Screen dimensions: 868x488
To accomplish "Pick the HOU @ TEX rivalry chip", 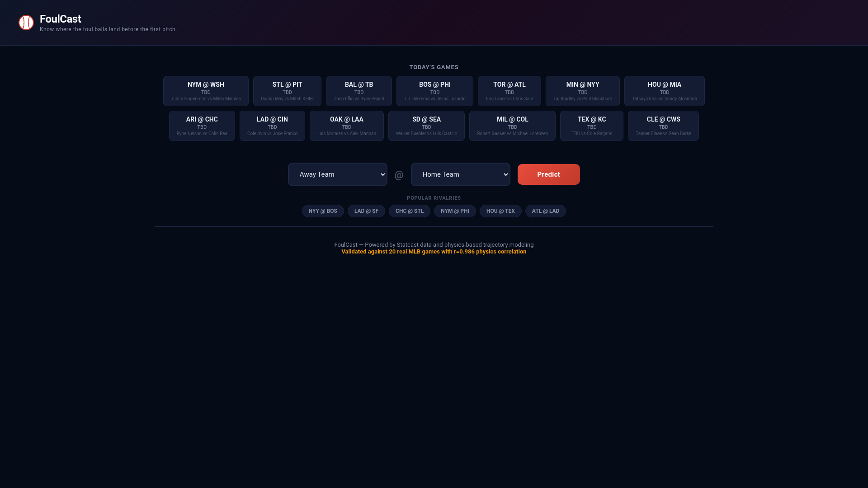I will coord(500,211).
